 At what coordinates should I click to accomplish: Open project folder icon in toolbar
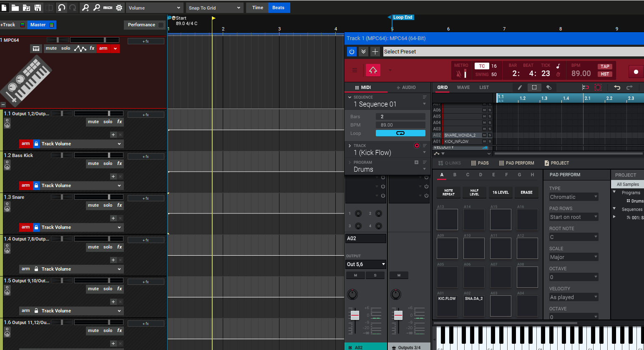point(15,8)
